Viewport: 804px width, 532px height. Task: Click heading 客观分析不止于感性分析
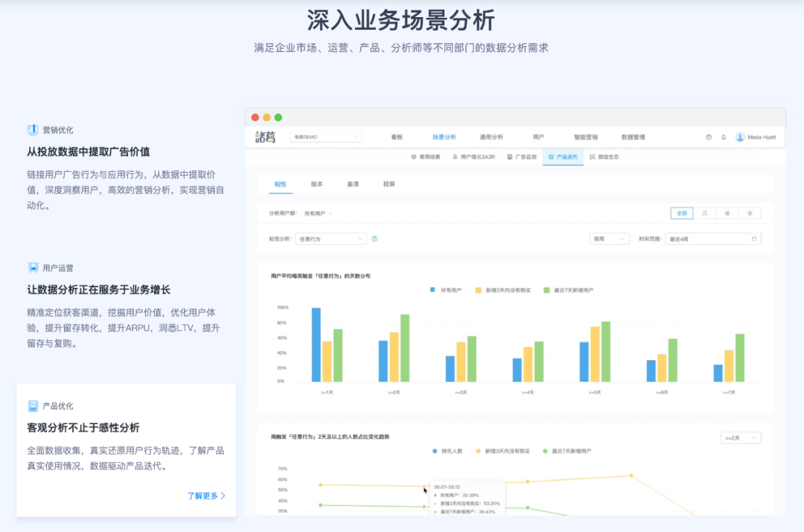coord(83,427)
